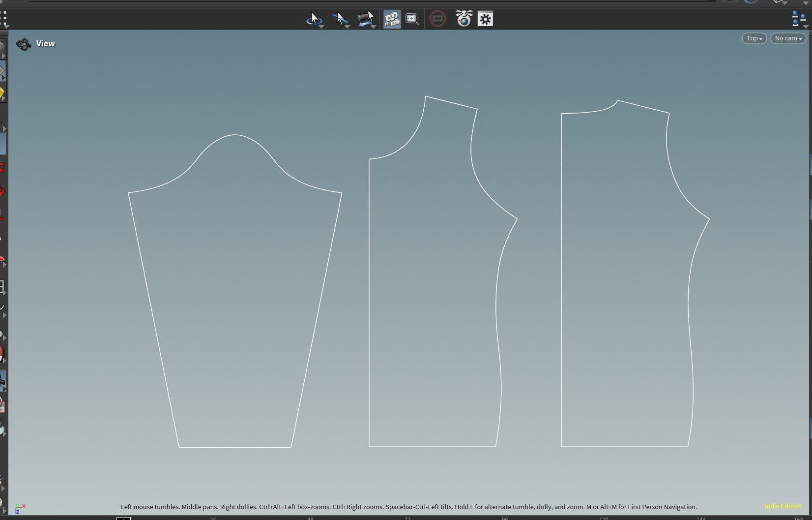Click the yellow handle tool in sidebar
Viewport: 812px width, 520px height.
[2, 93]
